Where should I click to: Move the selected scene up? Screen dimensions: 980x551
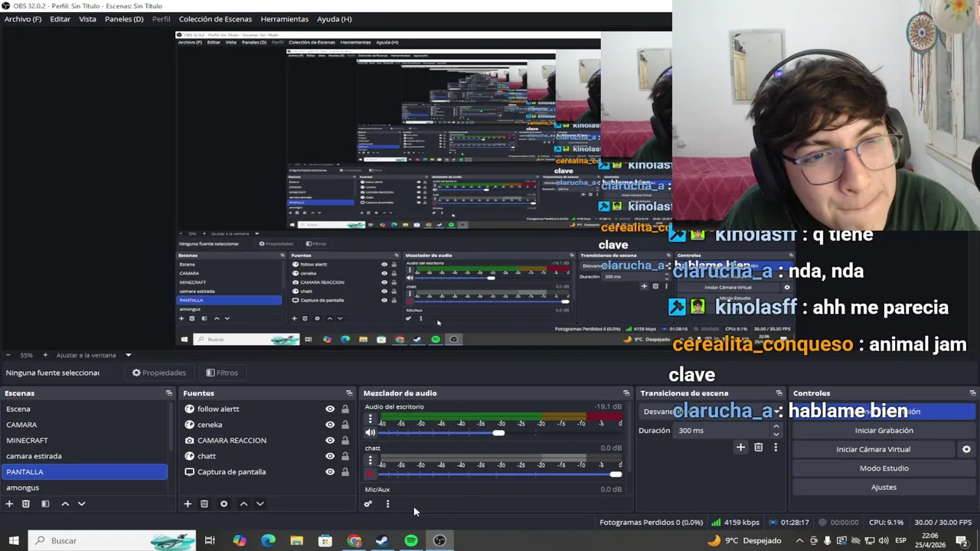coord(65,504)
